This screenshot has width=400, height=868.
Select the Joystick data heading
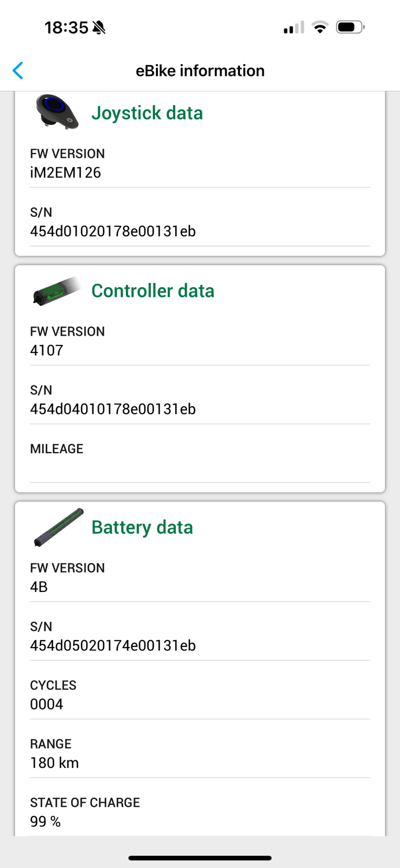point(147,112)
